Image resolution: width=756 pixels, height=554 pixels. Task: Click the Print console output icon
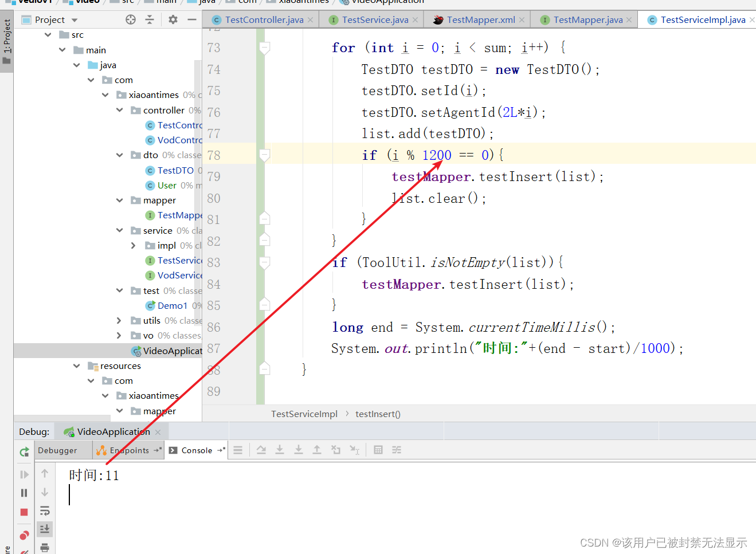pyautogui.click(x=45, y=547)
